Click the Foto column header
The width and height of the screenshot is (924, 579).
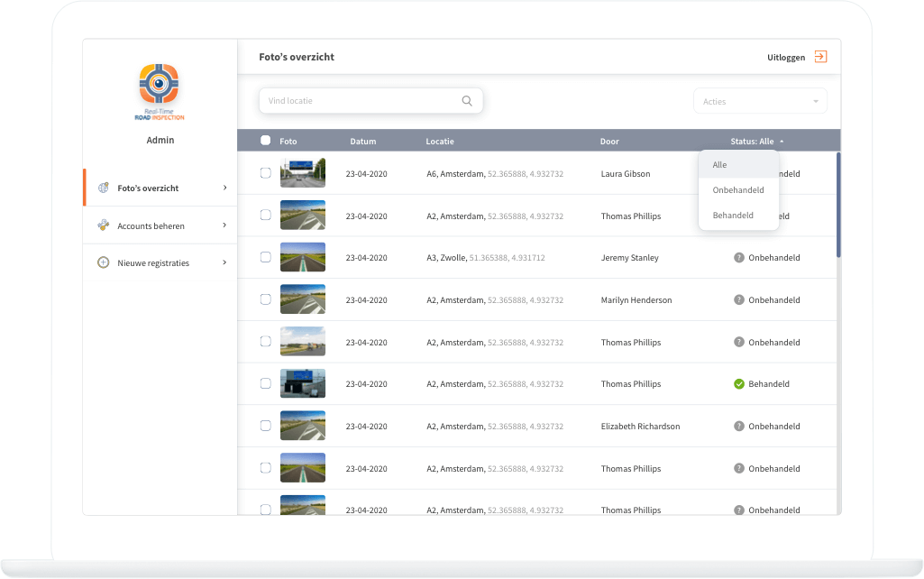tap(288, 142)
